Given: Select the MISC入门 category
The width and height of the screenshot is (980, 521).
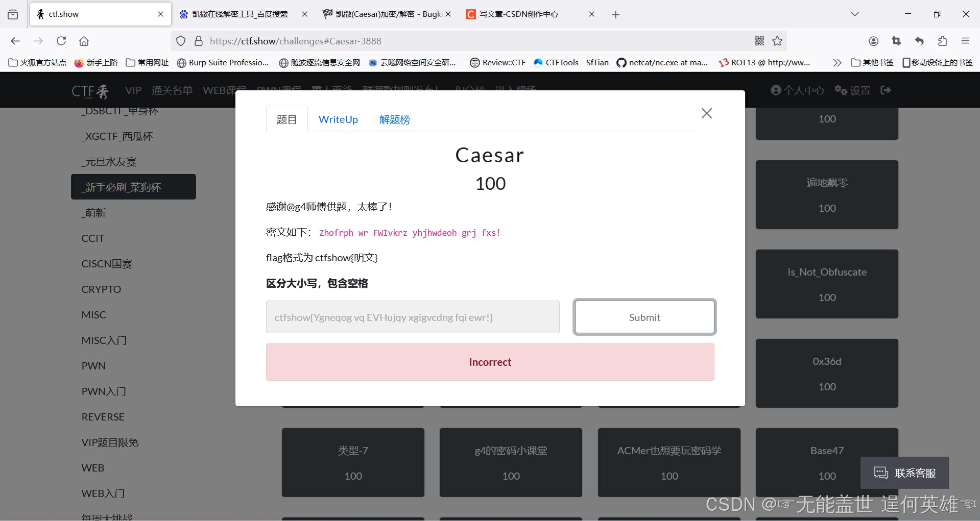Looking at the screenshot, I should 104,340.
